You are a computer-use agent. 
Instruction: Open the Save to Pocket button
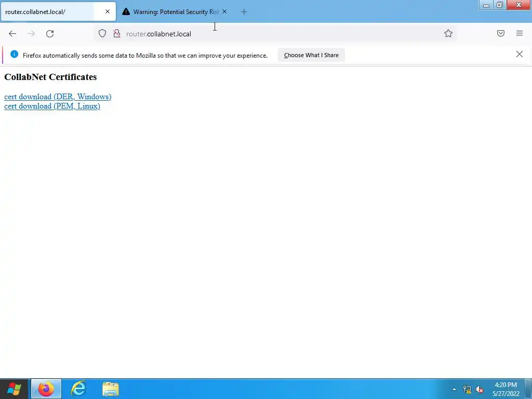point(501,33)
